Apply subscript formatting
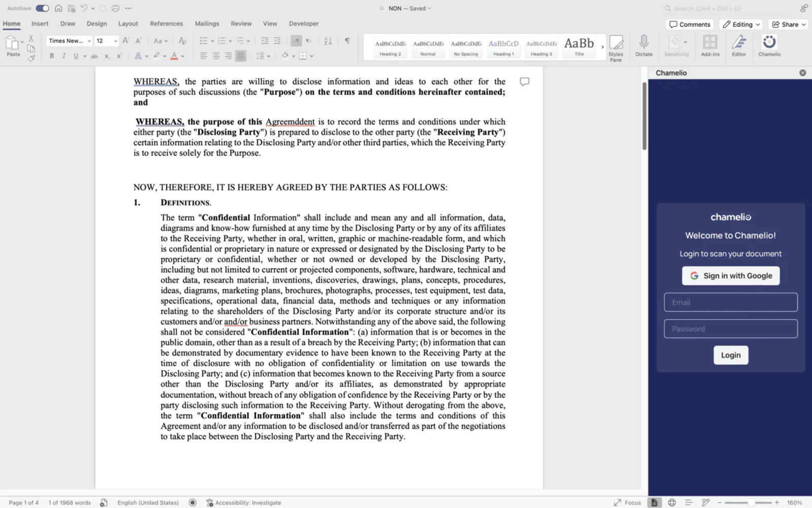The image size is (812, 508). pos(107,56)
